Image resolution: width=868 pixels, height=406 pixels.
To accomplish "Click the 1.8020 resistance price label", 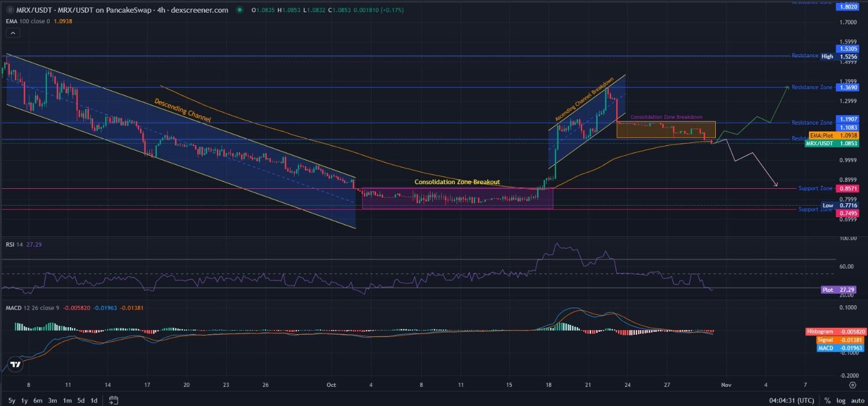I will [848, 6].
